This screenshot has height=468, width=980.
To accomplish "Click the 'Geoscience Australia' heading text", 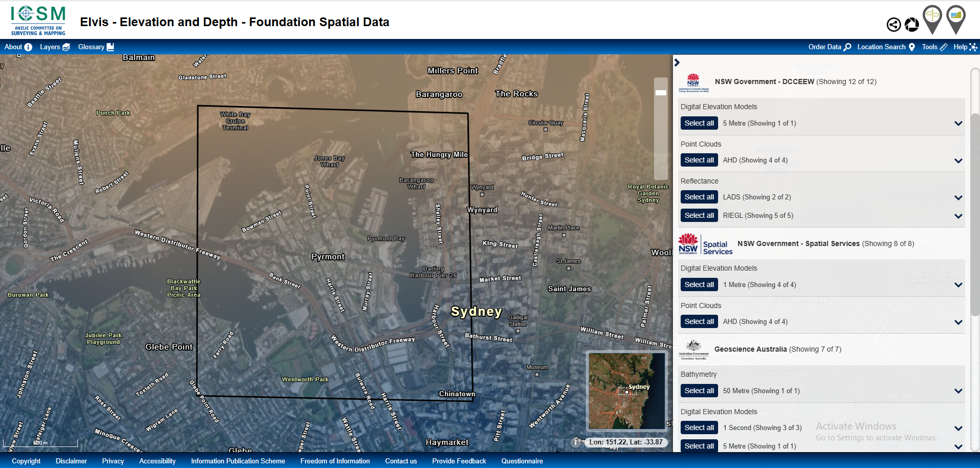I will [x=750, y=349].
